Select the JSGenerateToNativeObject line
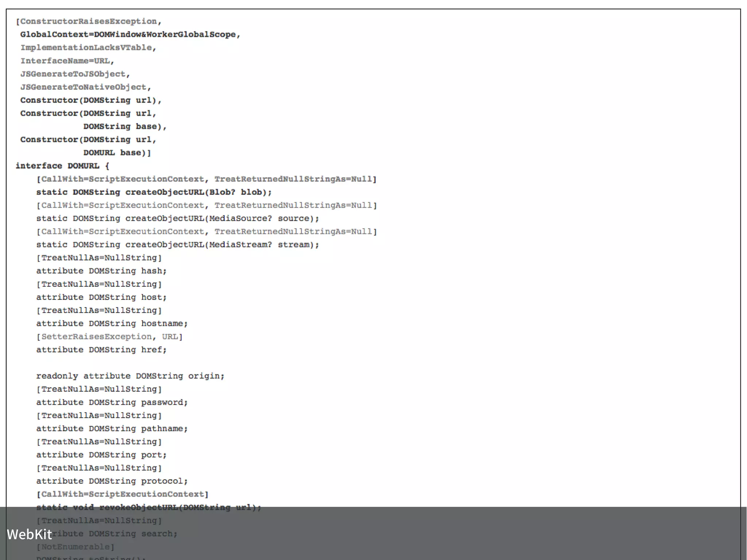Image resolution: width=747 pixels, height=560 pixels. coord(86,87)
